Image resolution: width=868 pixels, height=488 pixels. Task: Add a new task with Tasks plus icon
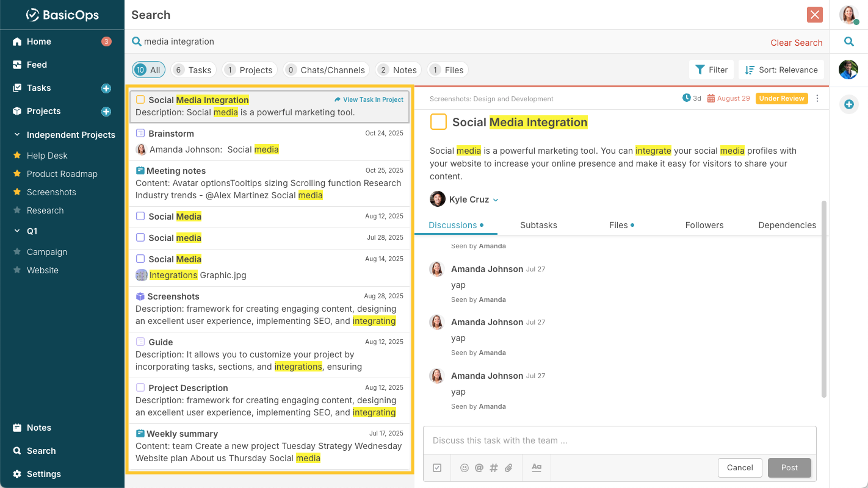tap(106, 88)
